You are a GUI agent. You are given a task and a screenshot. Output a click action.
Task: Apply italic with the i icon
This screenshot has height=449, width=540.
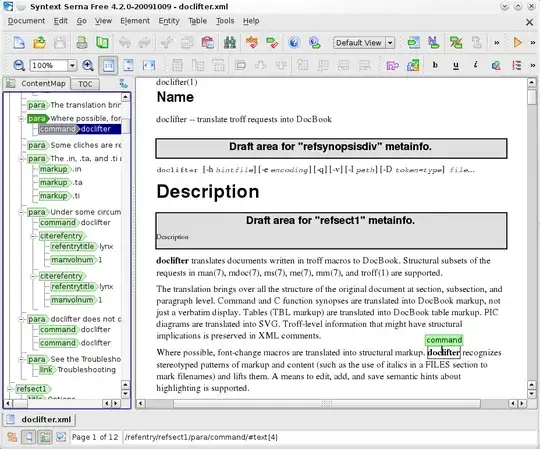point(476,65)
